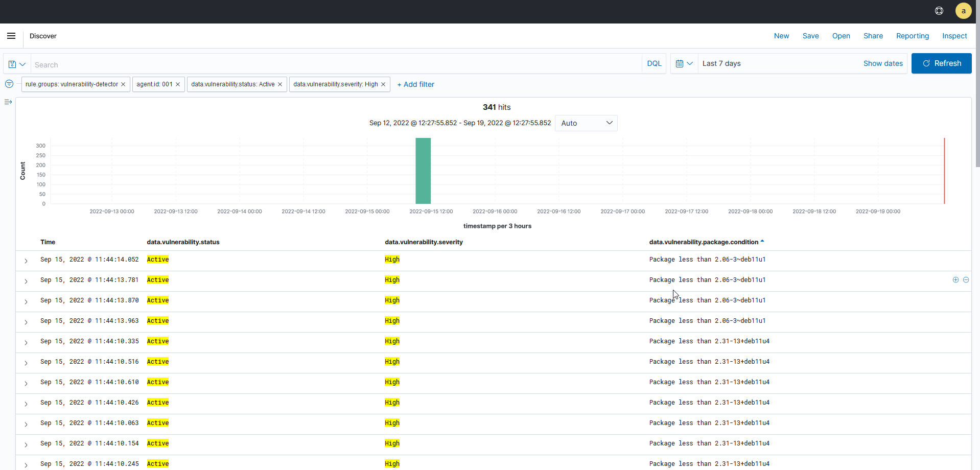
Task: Click the collapse sidebar arrow icon
Action: pos(8,102)
